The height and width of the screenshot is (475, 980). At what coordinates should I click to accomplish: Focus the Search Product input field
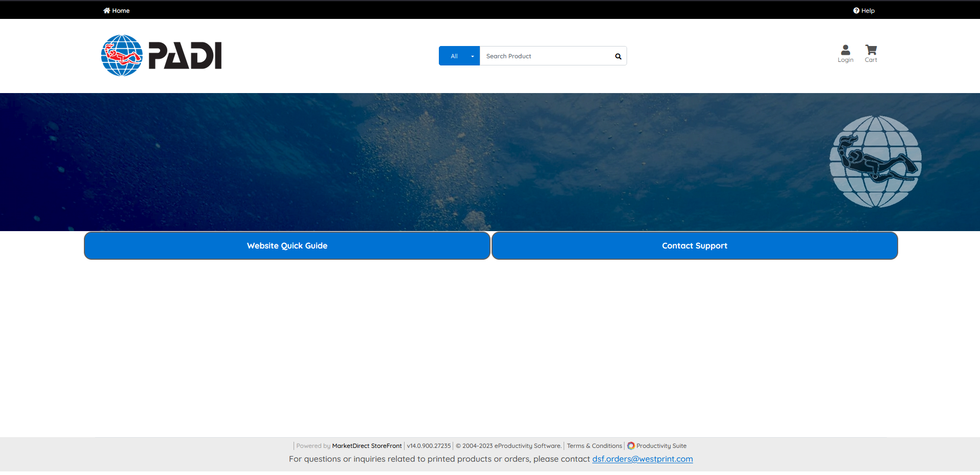[547, 56]
